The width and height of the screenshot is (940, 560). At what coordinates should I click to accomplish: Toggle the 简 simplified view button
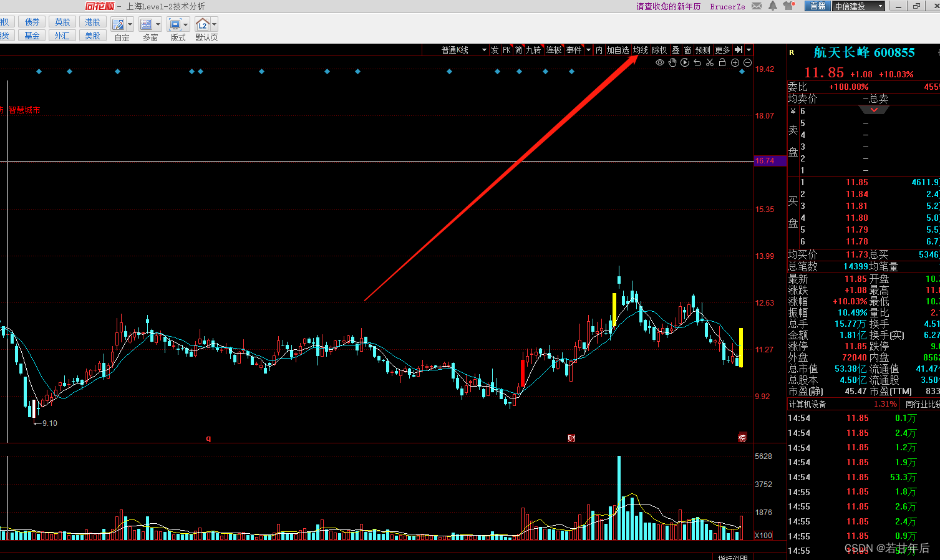(x=518, y=50)
